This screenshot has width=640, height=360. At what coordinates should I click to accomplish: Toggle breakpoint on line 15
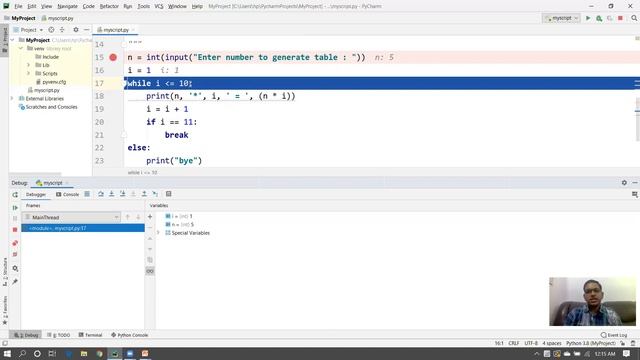113,57
